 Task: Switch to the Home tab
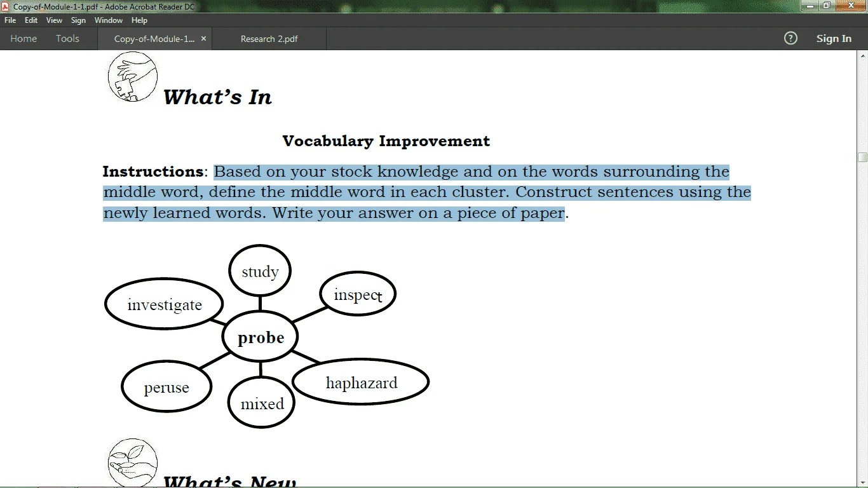24,39
